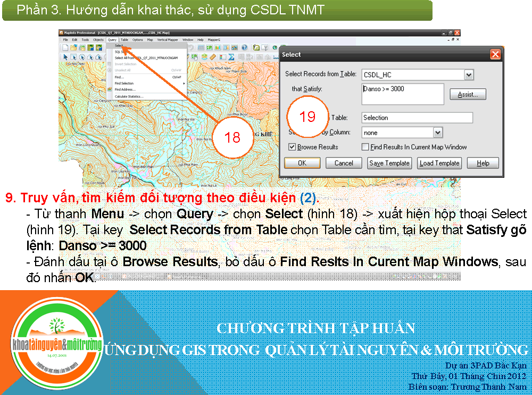
Task: Click the Open Table folder icon
Action: (73, 47)
